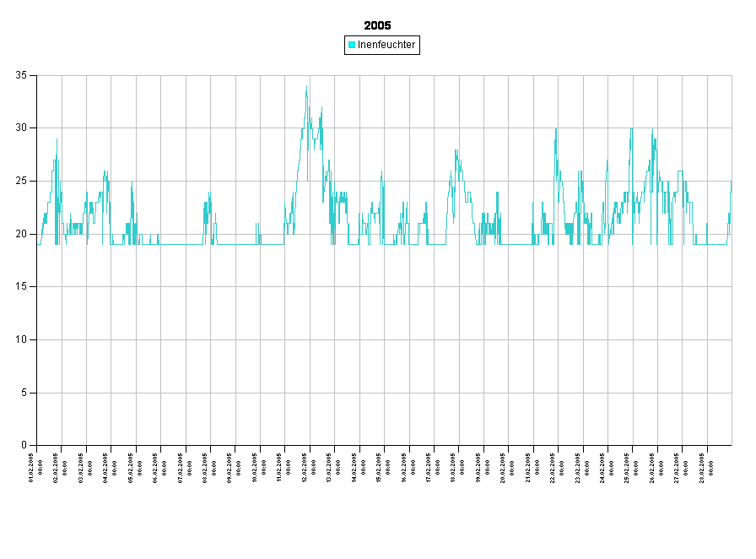Viewport: 756px width, 559px height.
Task: Click the cyan Inenfeuchter legend swatch
Action: [x=352, y=45]
